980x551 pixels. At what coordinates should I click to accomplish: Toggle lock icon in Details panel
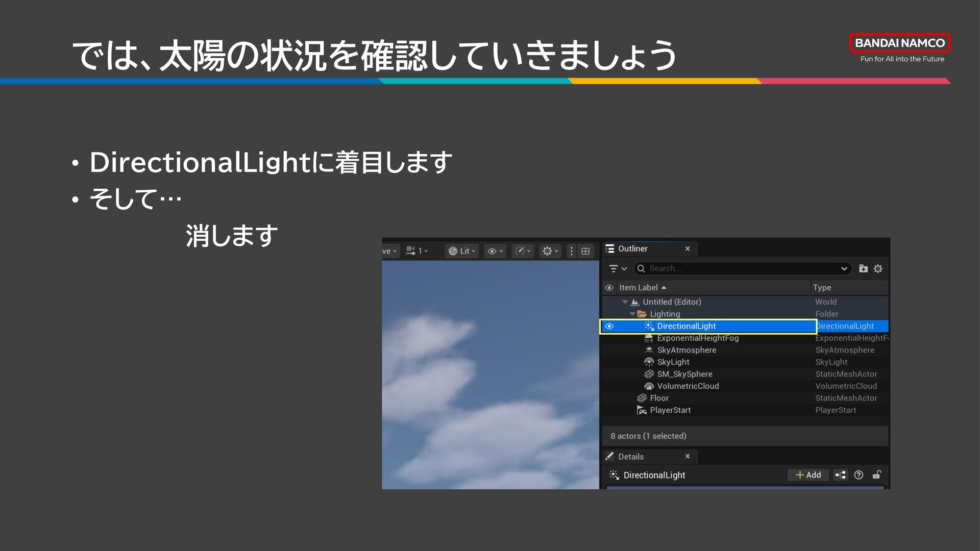876,475
